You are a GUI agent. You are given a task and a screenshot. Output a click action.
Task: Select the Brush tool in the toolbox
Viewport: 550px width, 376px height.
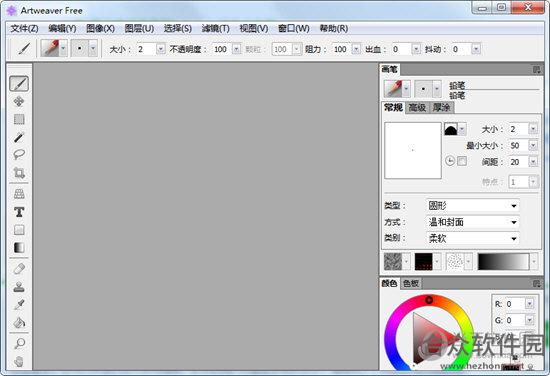pos(19,83)
